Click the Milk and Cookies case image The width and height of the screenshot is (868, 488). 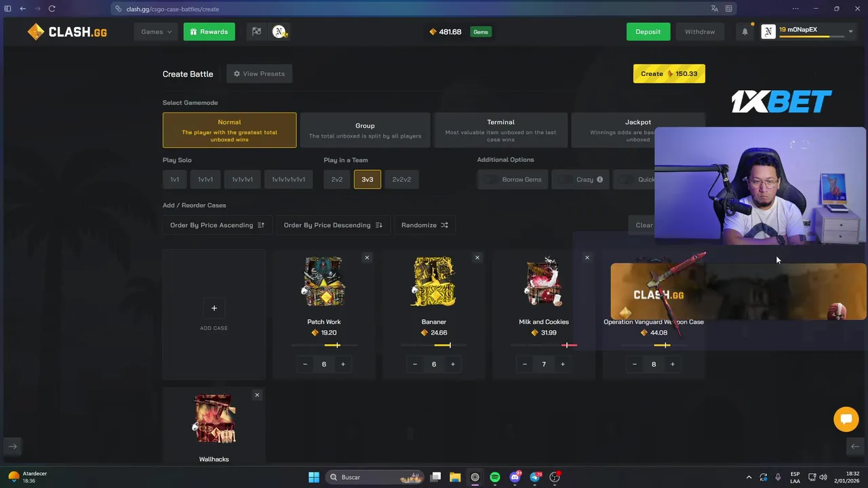tap(543, 282)
